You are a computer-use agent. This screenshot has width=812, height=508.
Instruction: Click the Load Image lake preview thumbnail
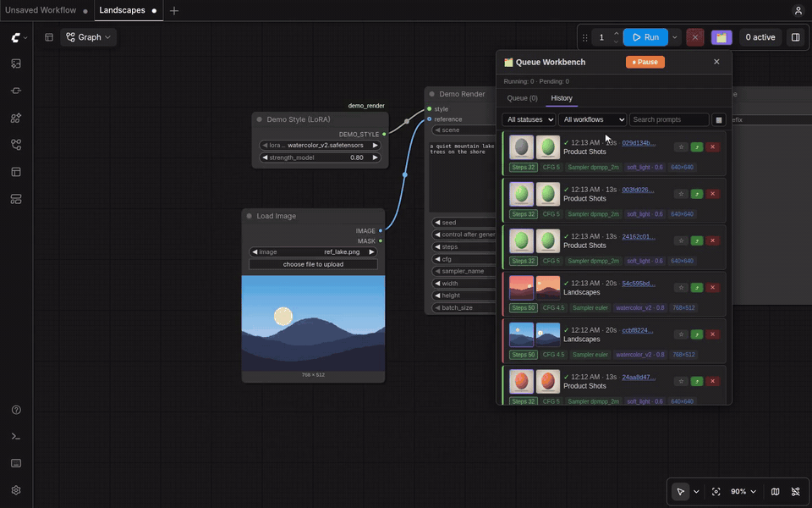[313, 323]
